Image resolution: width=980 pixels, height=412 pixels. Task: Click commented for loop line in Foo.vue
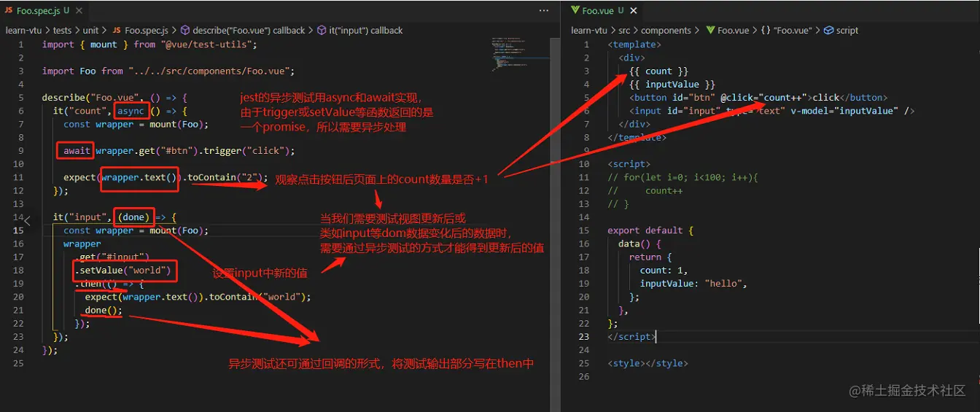pyautogui.click(x=683, y=177)
